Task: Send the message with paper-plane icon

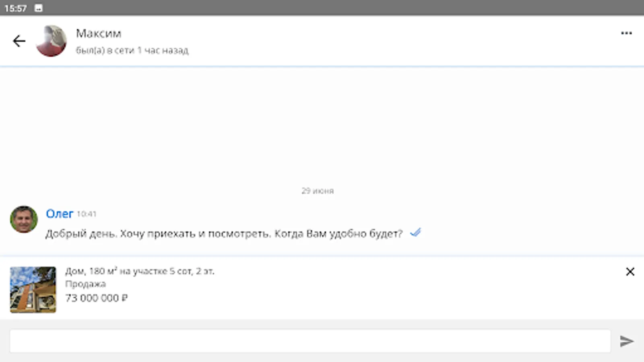Action: (x=627, y=341)
